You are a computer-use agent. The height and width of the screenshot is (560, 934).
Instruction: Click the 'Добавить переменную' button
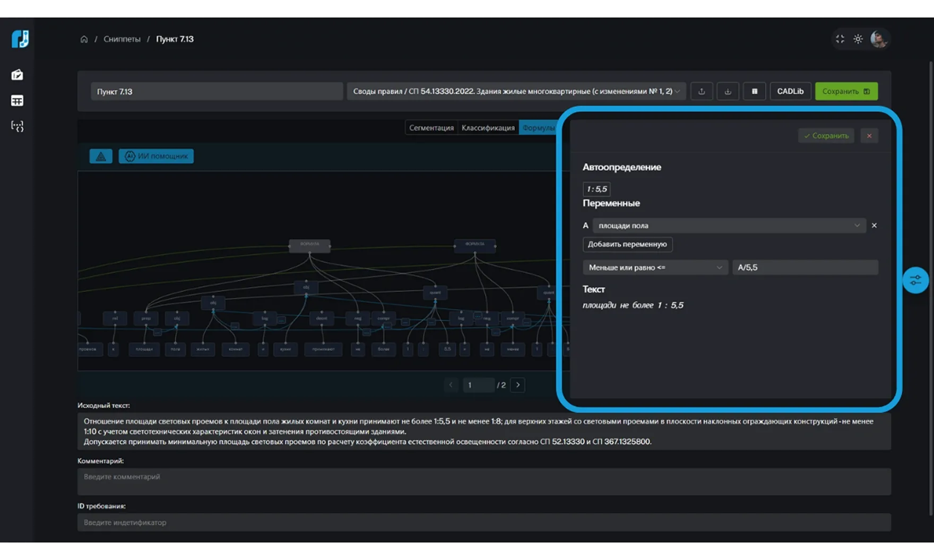pos(627,244)
